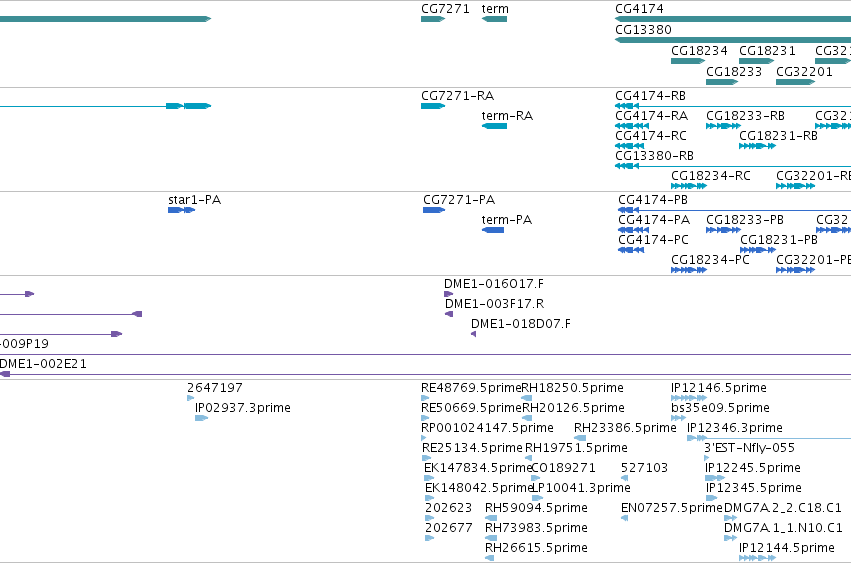Screen dimensions: 851x563
Task: Open the star1-PA protein feature
Action: coord(181,210)
